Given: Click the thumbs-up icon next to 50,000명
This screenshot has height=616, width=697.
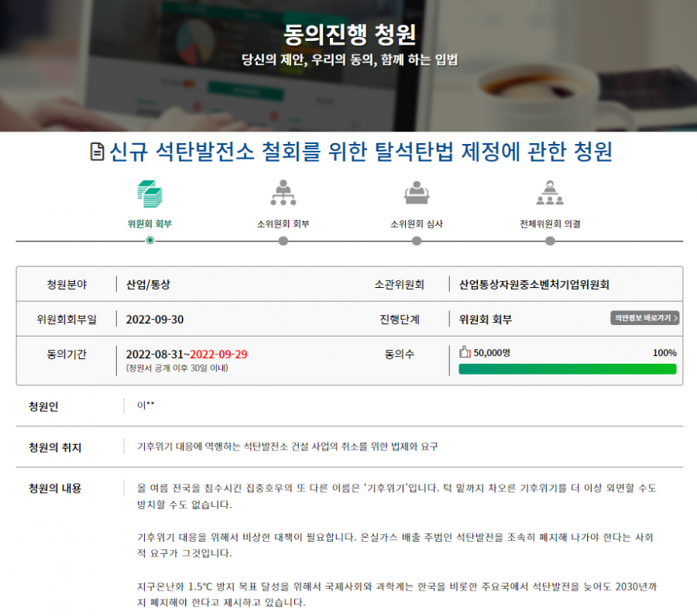Looking at the screenshot, I should tap(465, 353).
